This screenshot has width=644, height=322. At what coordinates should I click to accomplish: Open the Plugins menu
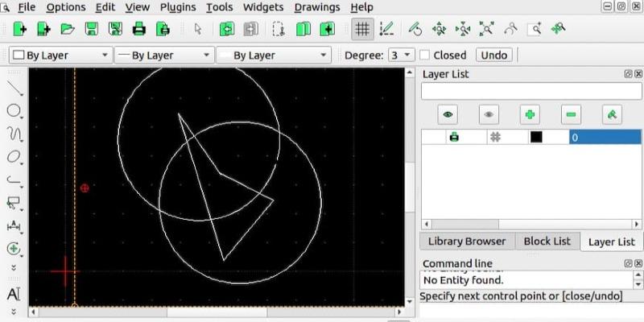(x=177, y=7)
